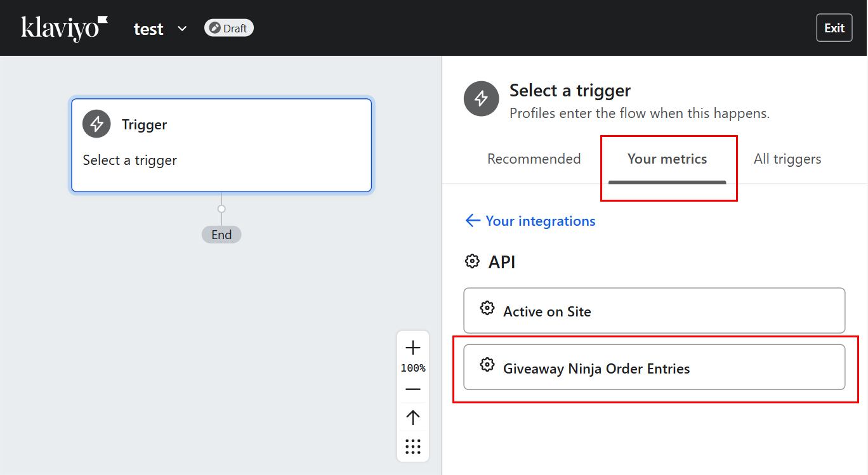868x475 pixels.
Task: Click the End node on canvas
Action: 221,235
